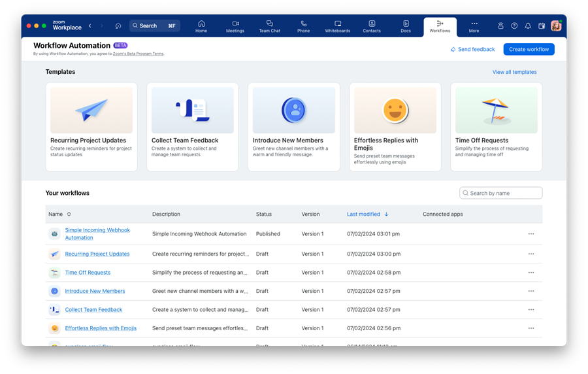Open the Contacts section
This screenshot has height=374, width=588.
372,26
